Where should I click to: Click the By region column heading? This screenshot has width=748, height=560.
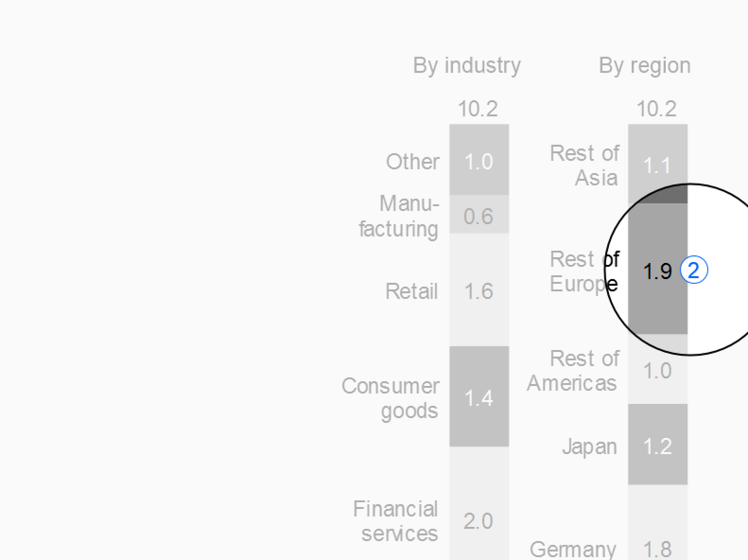click(x=644, y=65)
